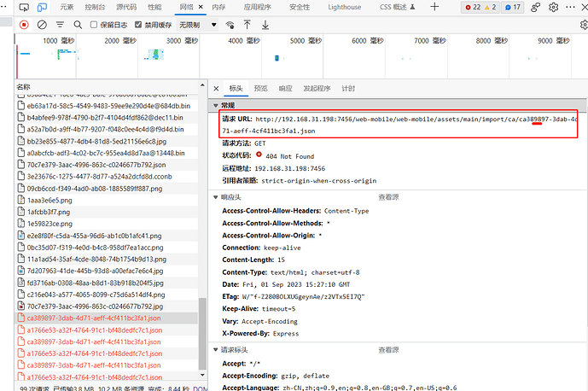
Task: Click 查看源 beside 请求标头
Action: [388, 350]
